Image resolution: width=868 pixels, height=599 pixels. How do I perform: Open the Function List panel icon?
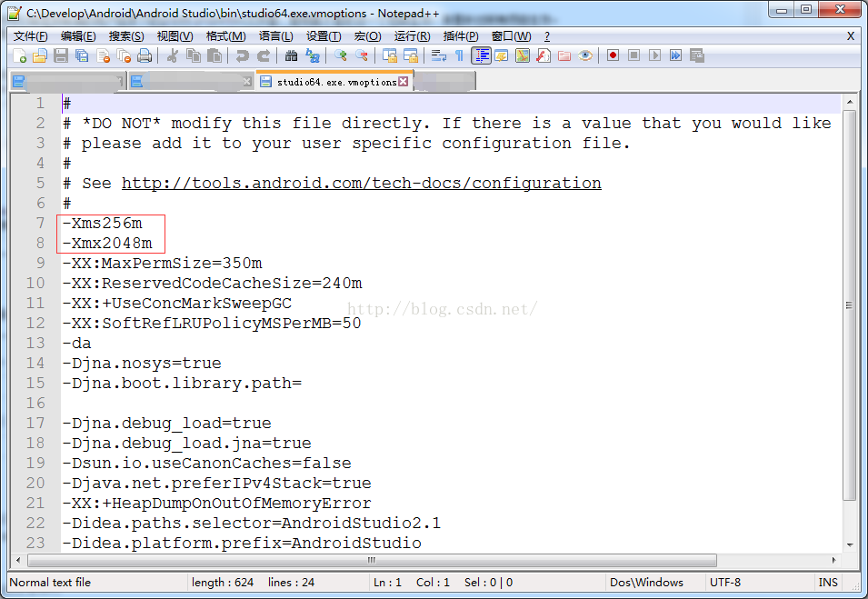(x=544, y=55)
